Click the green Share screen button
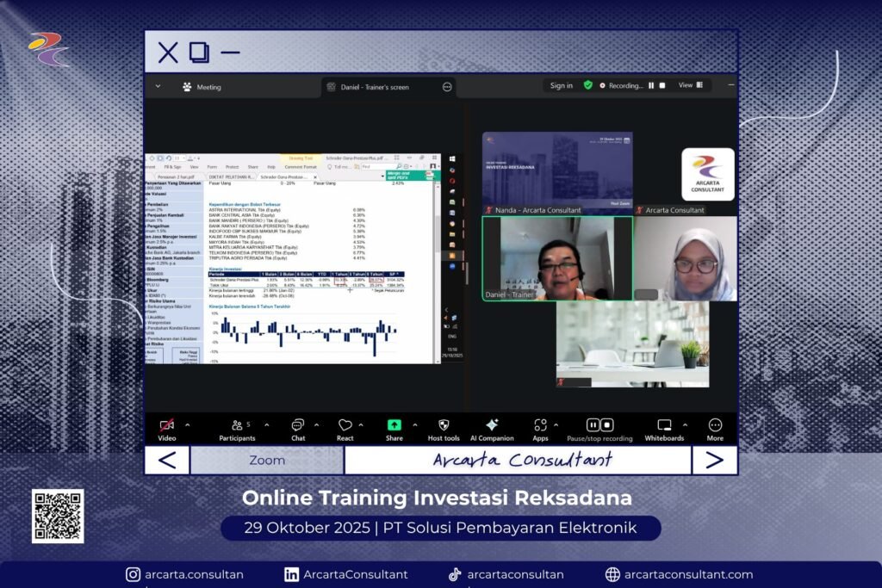The image size is (882, 588). click(x=394, y=425)
